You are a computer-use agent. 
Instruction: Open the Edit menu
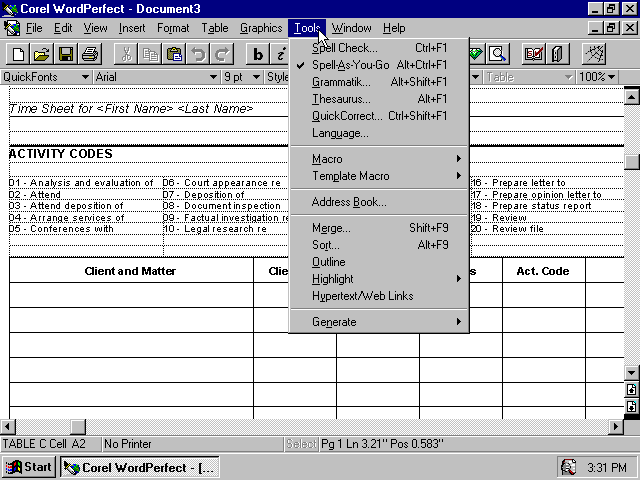point(63,28)
